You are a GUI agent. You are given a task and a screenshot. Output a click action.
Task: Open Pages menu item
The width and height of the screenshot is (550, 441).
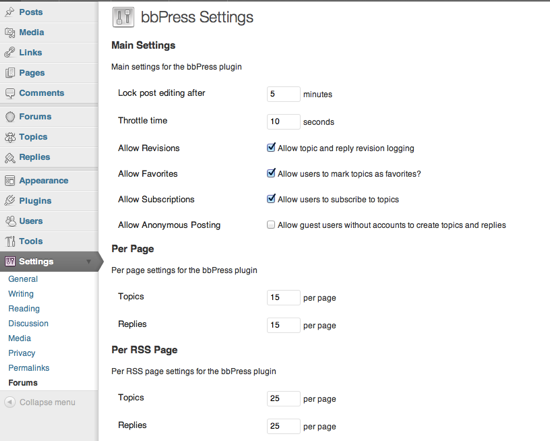[32, 73]
